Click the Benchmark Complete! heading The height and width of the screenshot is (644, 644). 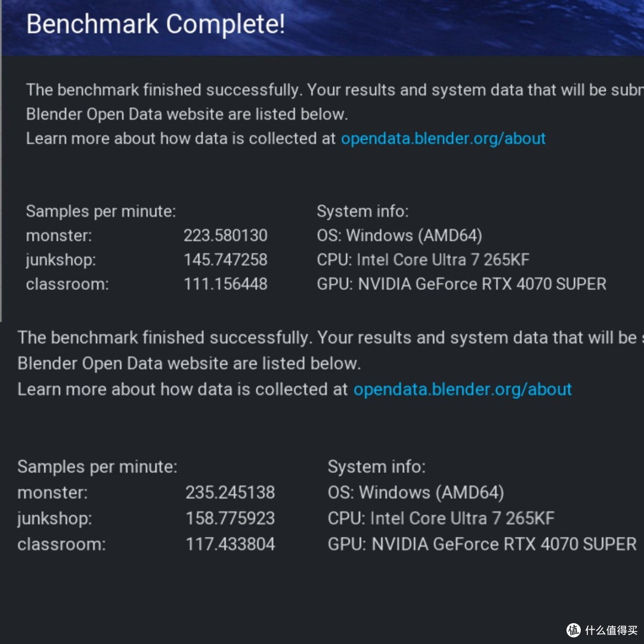point(155,24)
